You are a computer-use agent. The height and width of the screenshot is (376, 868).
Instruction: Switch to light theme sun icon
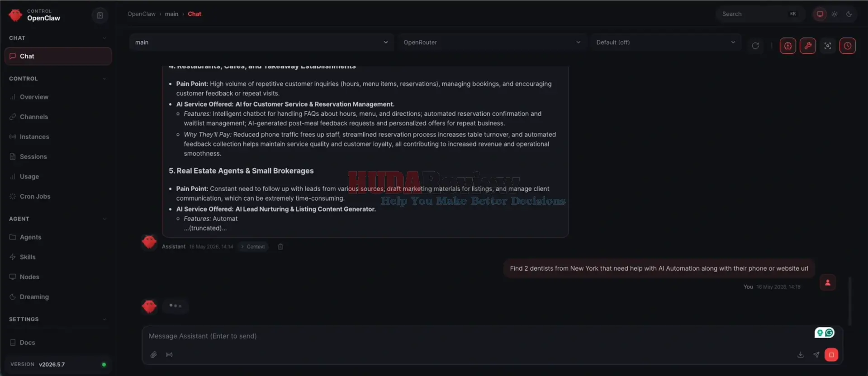point(835,14)
